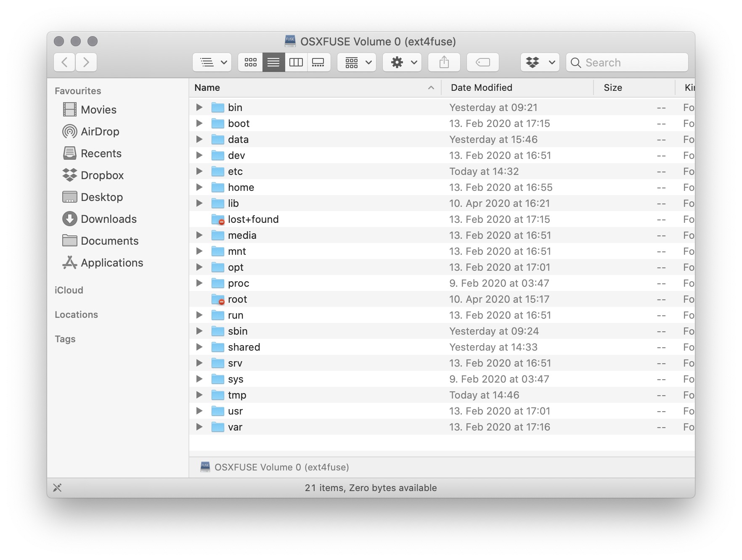The image size is (742, 560).
Task: Open Documents in the sidebar
Action: pos(101,241)
